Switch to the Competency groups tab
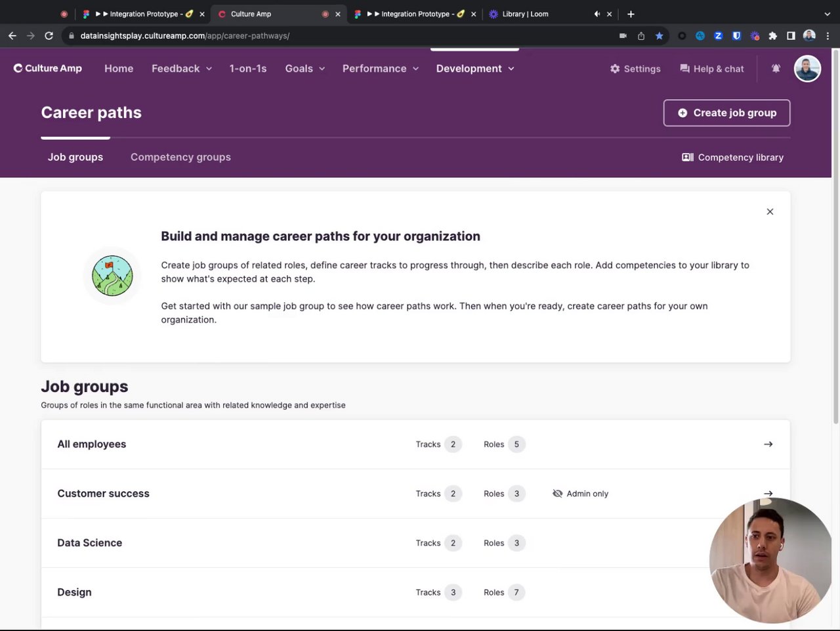The image size is (840, 631). (x=180, y=157)
